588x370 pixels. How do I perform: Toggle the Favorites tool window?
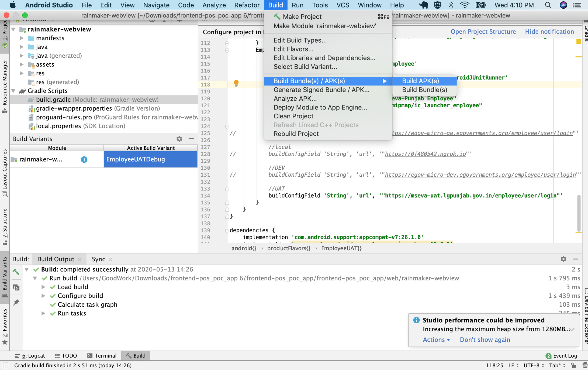pyautogui.click(x=5, y=327)
